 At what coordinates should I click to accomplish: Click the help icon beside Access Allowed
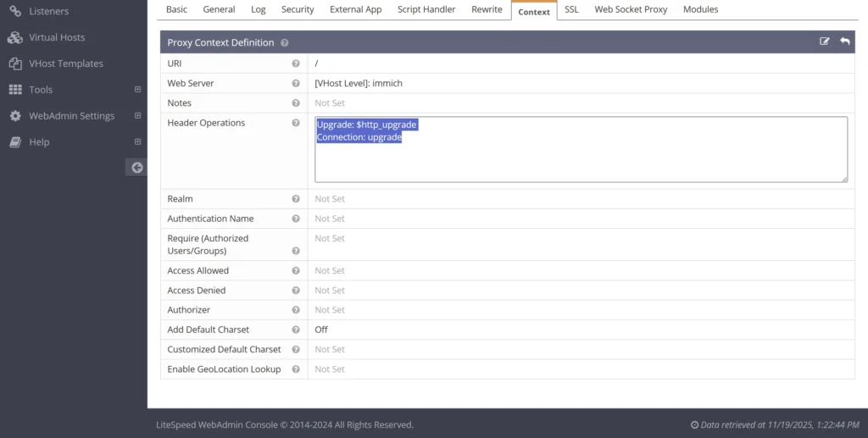[x=296, y=271]
